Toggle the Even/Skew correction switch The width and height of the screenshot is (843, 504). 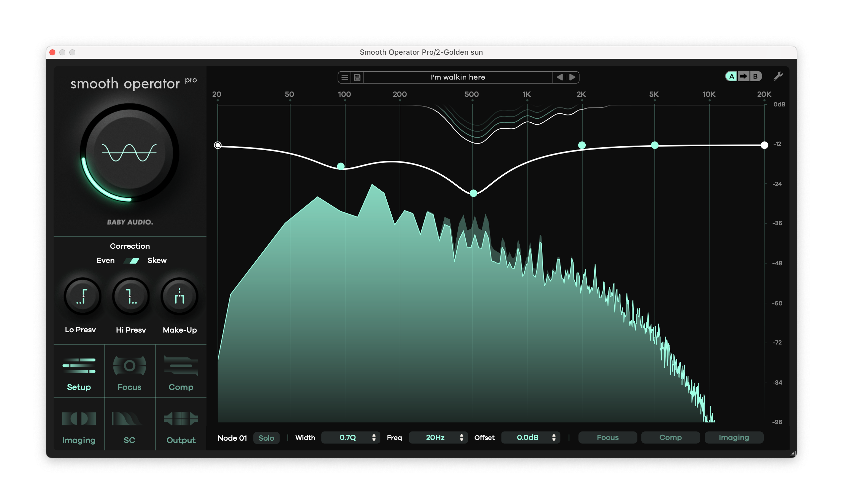tap(131, 261)
